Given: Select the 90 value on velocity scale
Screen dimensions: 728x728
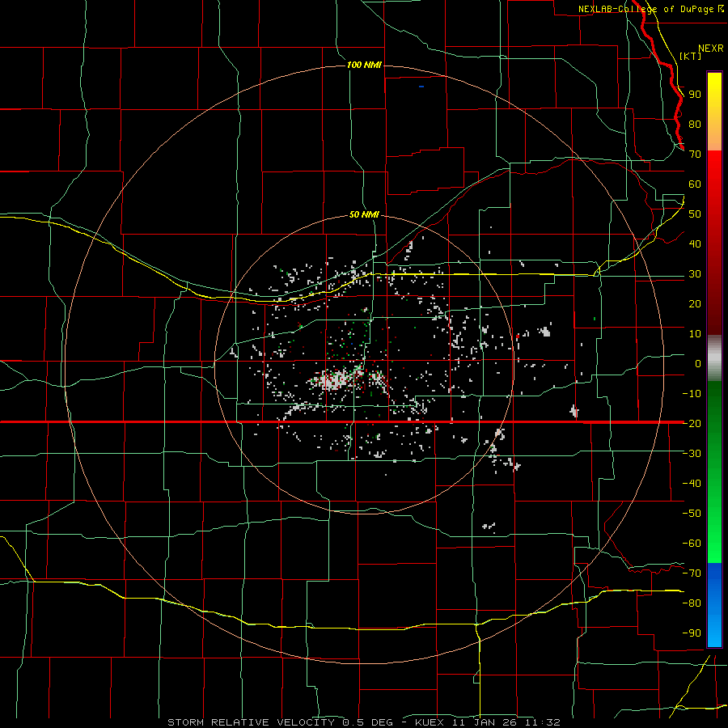Looking at the screenshot, I should (x=695, y=95).
